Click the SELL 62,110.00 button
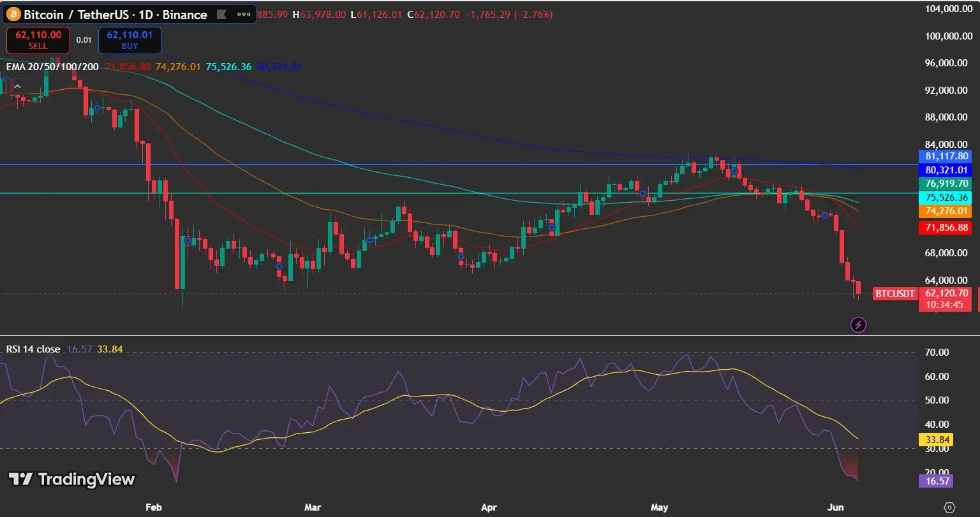Viewport: 980px width, 517px height. coord(38,40)
